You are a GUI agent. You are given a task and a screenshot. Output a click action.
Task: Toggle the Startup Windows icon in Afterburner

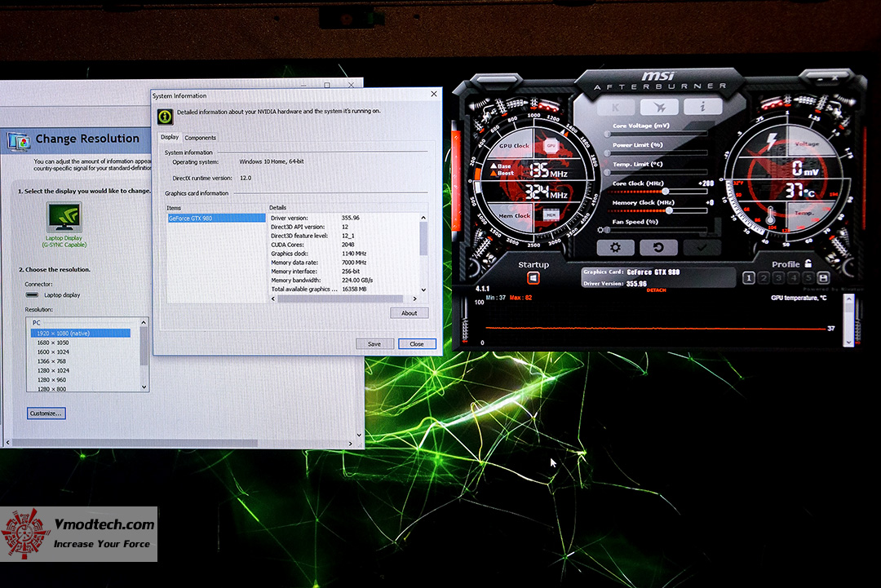(x=533, y=278)
